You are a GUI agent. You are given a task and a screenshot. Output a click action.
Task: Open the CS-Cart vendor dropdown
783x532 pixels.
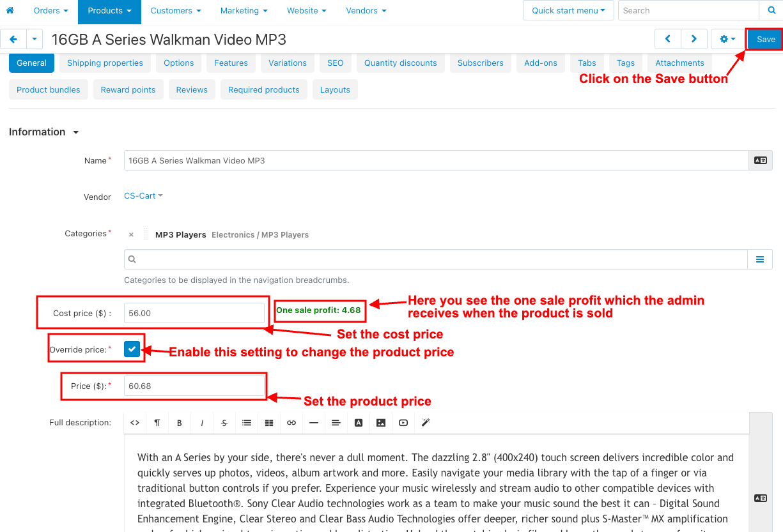tap(143, 196)
